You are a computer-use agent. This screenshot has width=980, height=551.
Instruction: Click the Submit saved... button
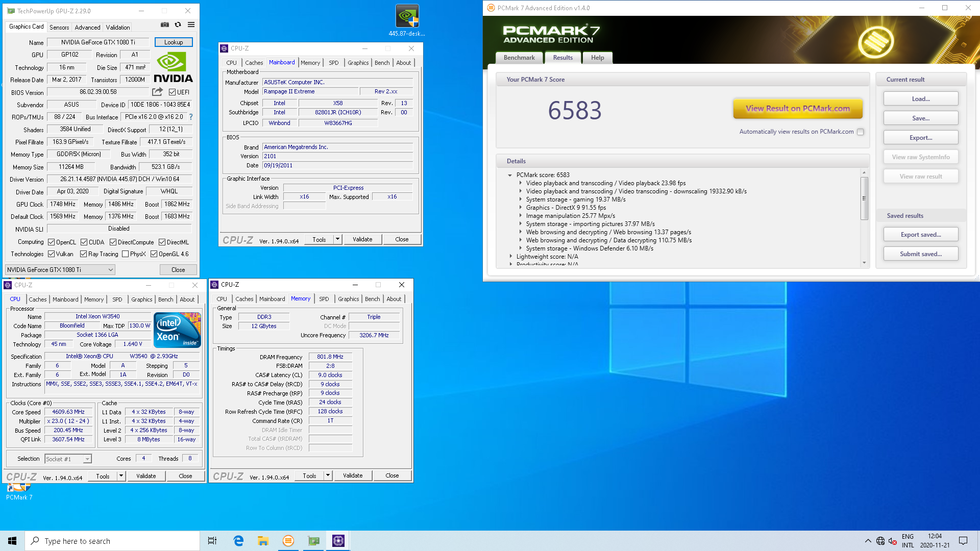[x=921, y=254]
